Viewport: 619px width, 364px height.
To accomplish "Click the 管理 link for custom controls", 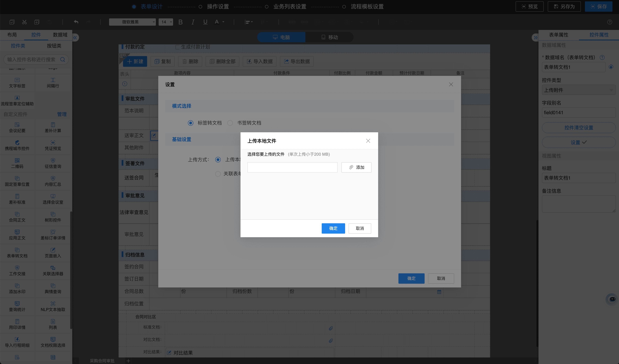I will [x=62, y=114].
